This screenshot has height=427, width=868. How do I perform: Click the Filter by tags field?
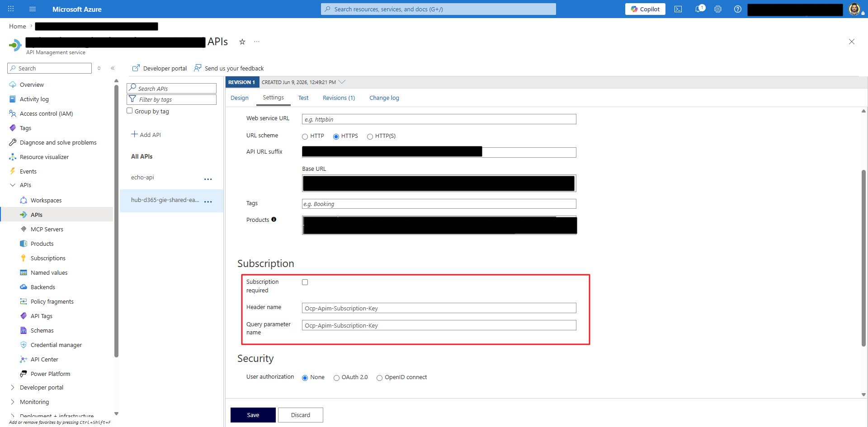point(172,99)
